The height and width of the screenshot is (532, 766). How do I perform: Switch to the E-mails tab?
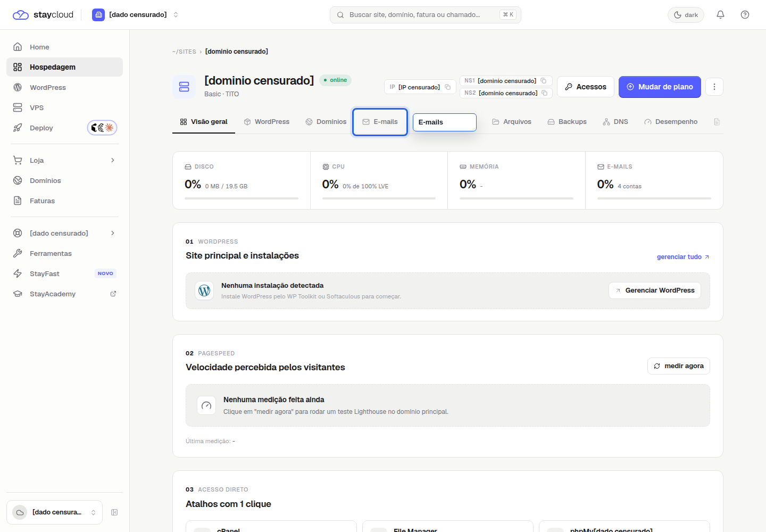(380, 122)
